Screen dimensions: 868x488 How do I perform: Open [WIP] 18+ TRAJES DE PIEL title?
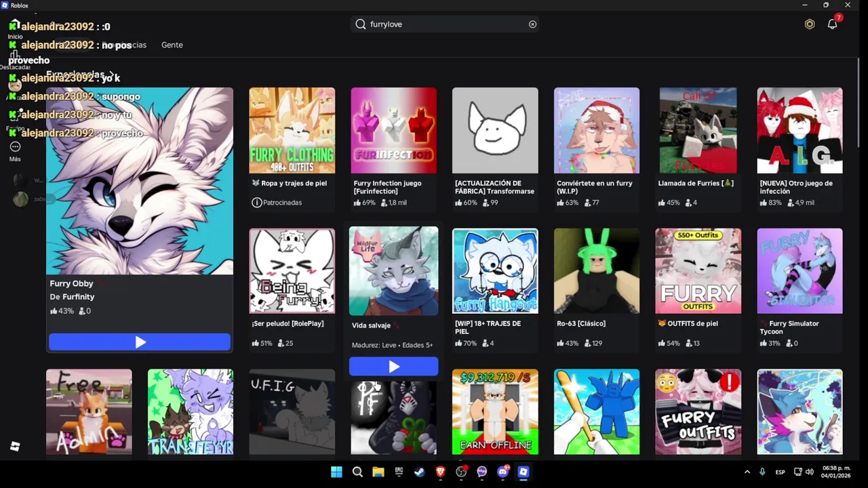[488, 327]
